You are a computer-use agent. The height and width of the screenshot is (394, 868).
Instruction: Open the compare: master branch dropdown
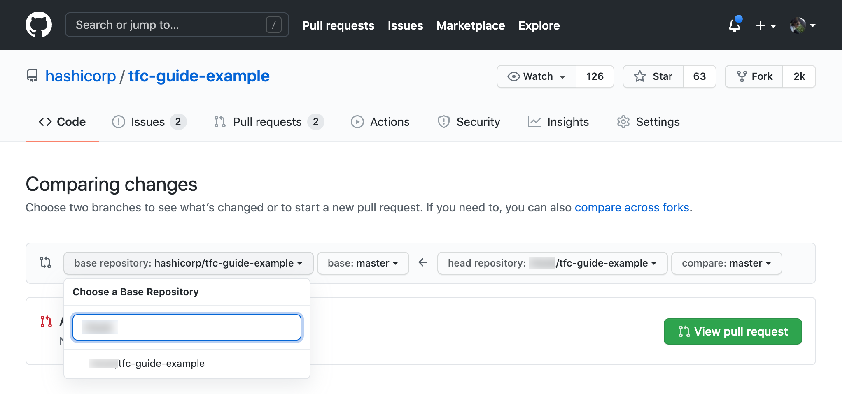point(726,263)
